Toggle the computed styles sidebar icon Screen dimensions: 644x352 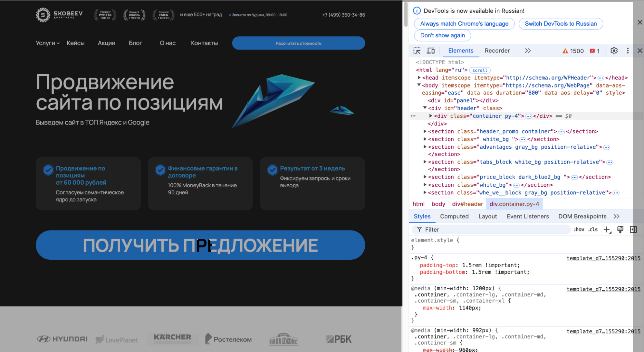(633, 229)
